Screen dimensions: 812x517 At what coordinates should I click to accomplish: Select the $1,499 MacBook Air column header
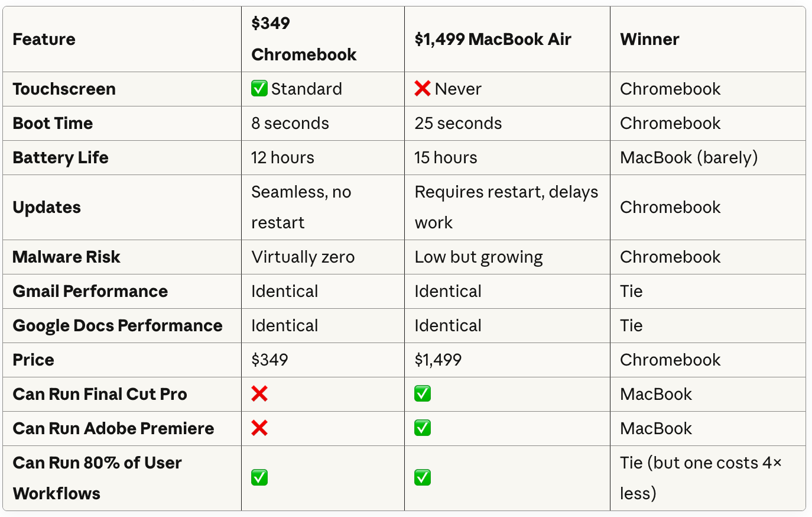pos(493,40)
